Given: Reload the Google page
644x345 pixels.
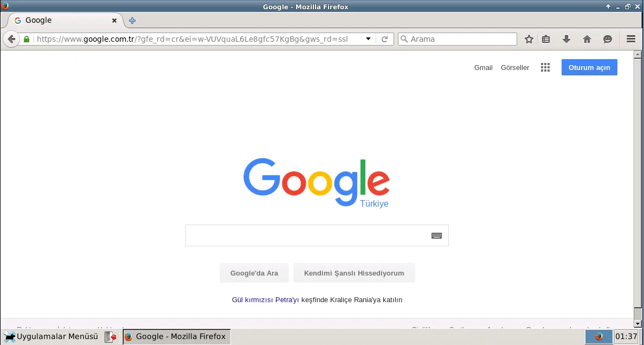Looking at the screenshot, I should tap(385, 39).
